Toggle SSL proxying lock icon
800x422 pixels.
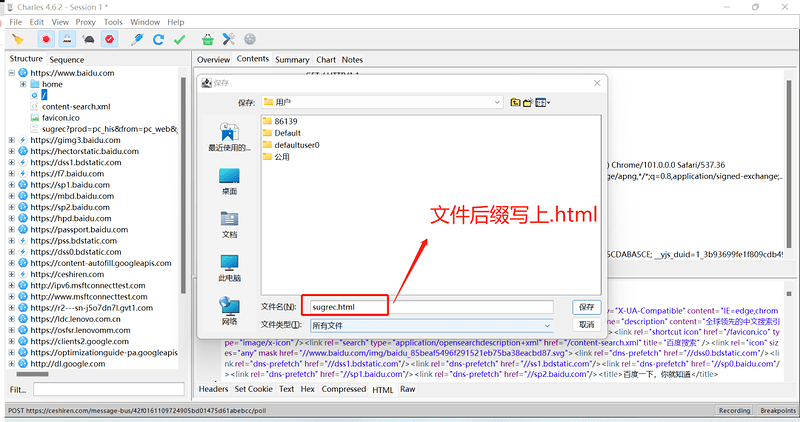67,39
